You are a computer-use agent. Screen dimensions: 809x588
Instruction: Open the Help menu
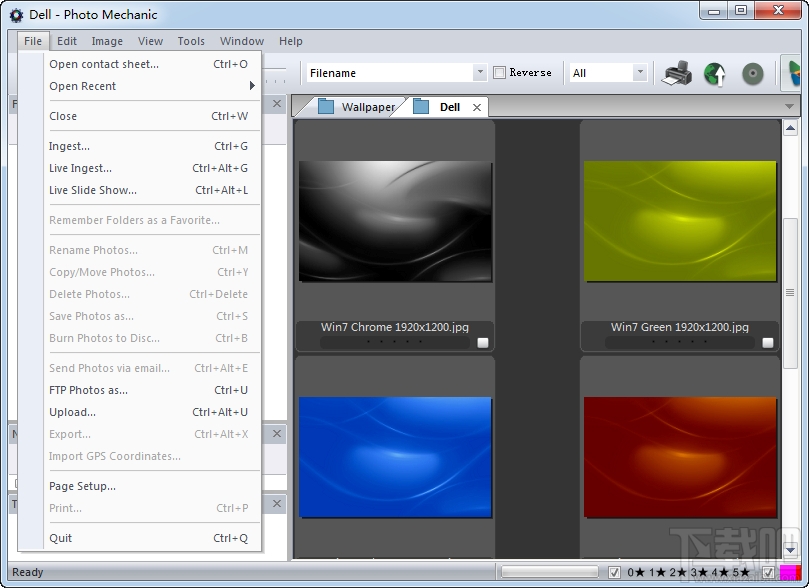290,41
